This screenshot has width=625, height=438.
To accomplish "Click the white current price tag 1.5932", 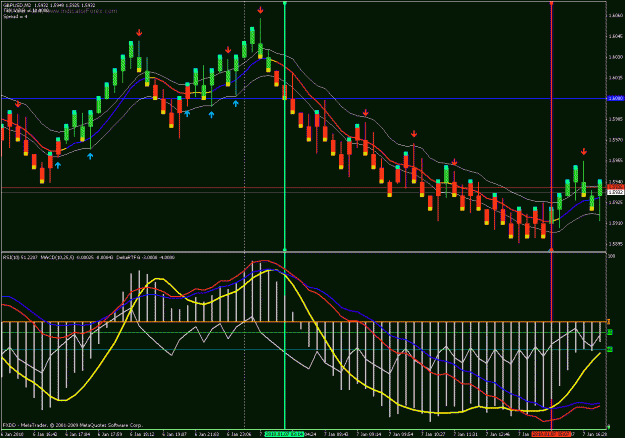I will 615,192.
